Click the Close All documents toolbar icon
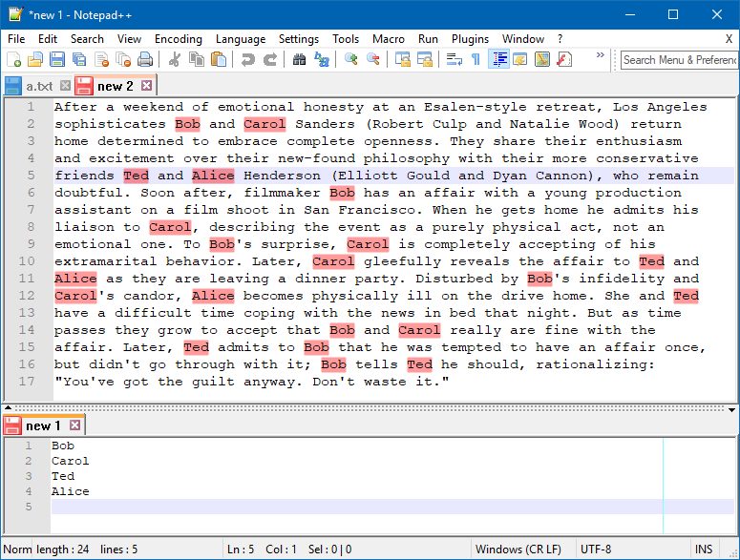740x560 pixels. (123, 60)
